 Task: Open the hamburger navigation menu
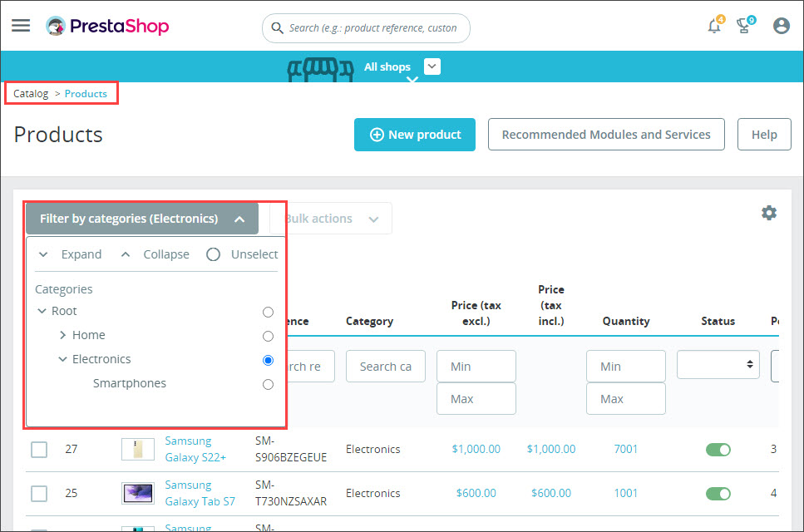[21, 26]
